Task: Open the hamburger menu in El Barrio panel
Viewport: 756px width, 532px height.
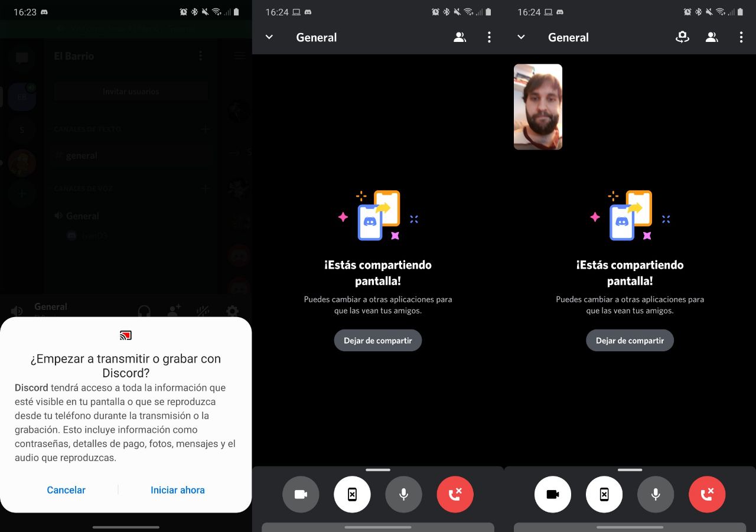Action: click(x=239, y=55)
